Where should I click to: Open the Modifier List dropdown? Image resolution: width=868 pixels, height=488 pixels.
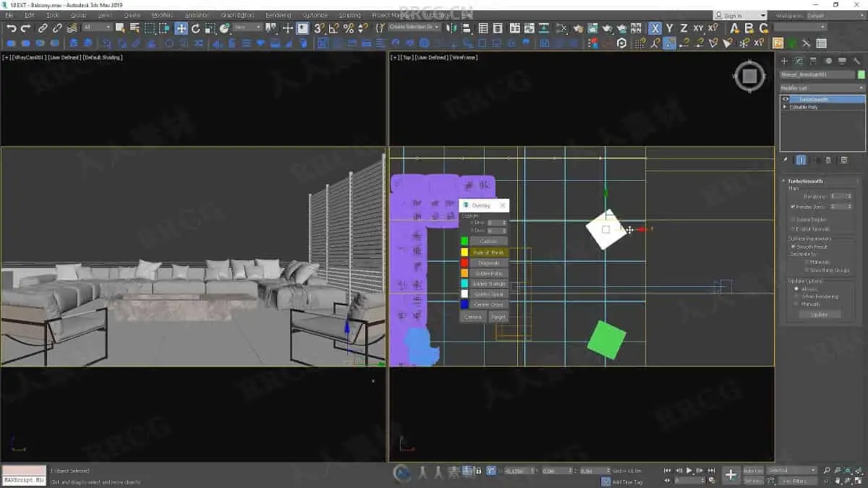pos(822,87)
